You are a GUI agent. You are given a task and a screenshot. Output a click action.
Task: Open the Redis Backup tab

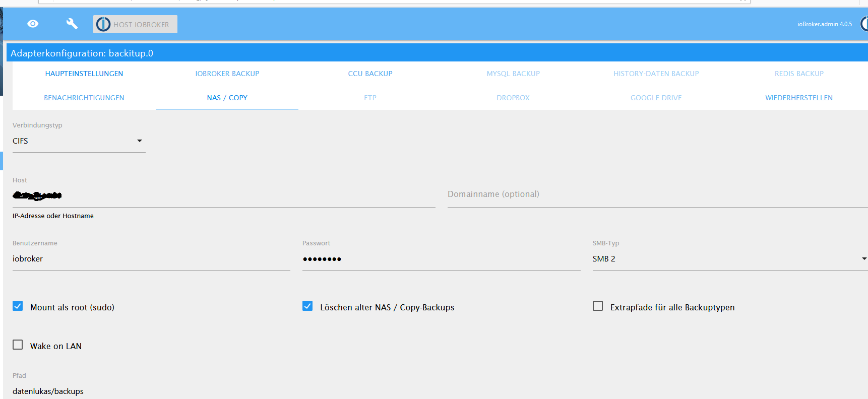pyautogui.click(x=799, y=74)
